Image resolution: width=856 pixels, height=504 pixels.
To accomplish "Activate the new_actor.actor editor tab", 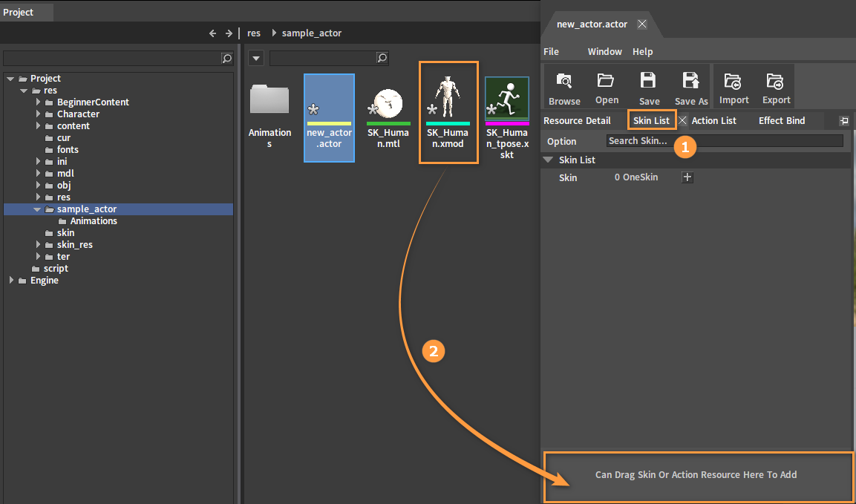I will 592,24.
